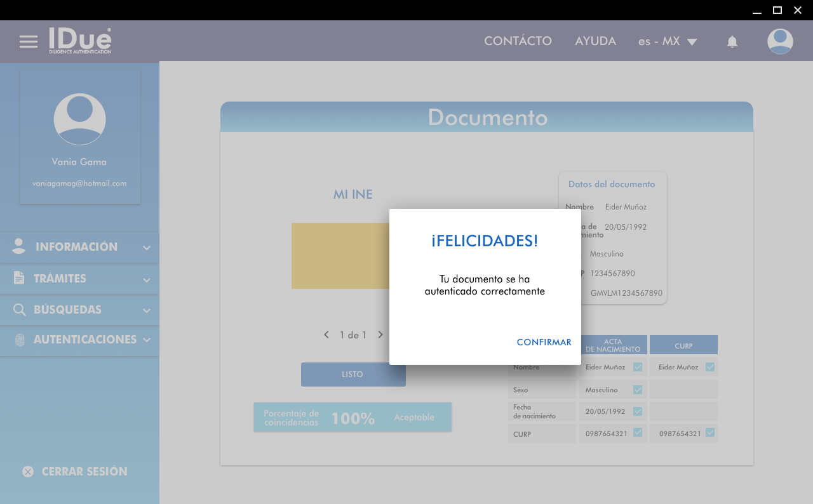
Task: Open the hamburger menu icon
Action: [29, 42]
